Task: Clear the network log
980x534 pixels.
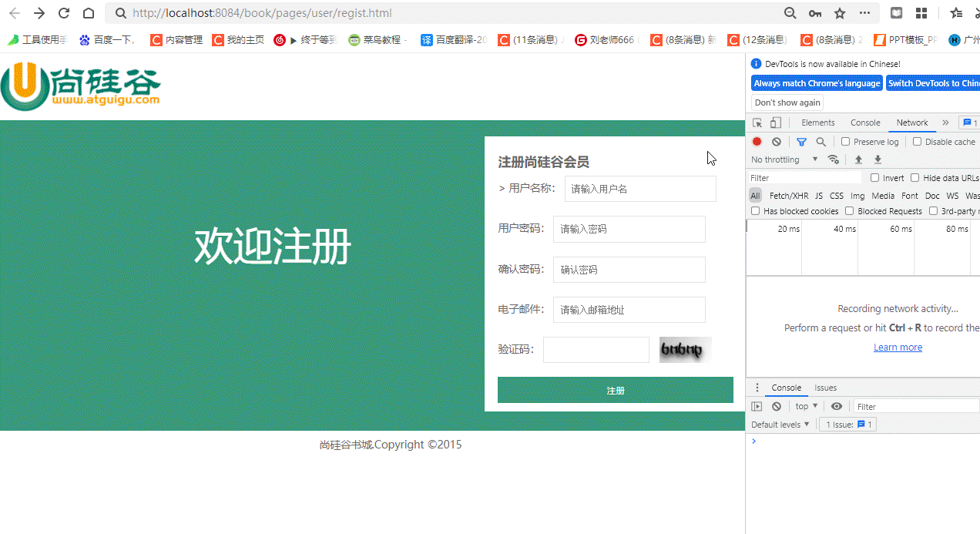Action: 777,142
